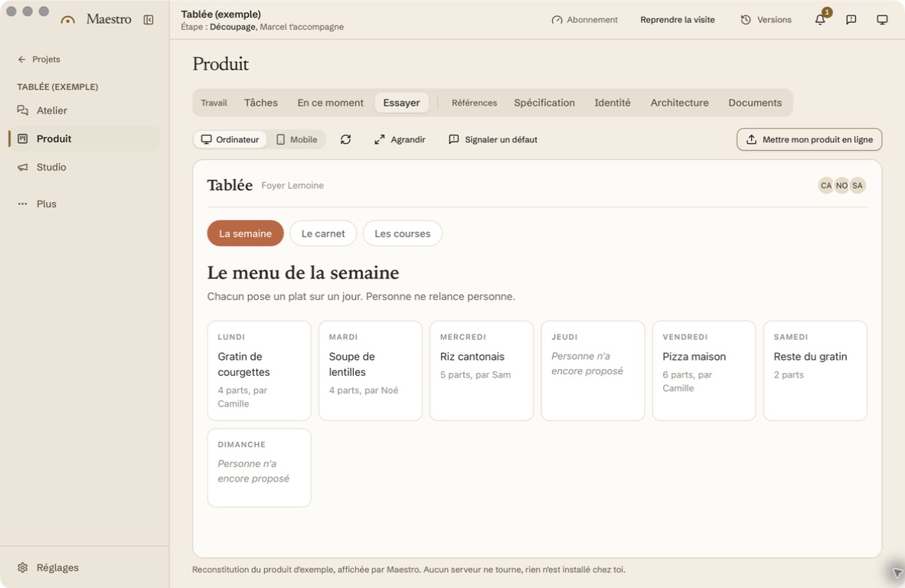This screenshot has height=588, width=905.
Task: Click the CA avatar
Action: click(x=826, y=186)
